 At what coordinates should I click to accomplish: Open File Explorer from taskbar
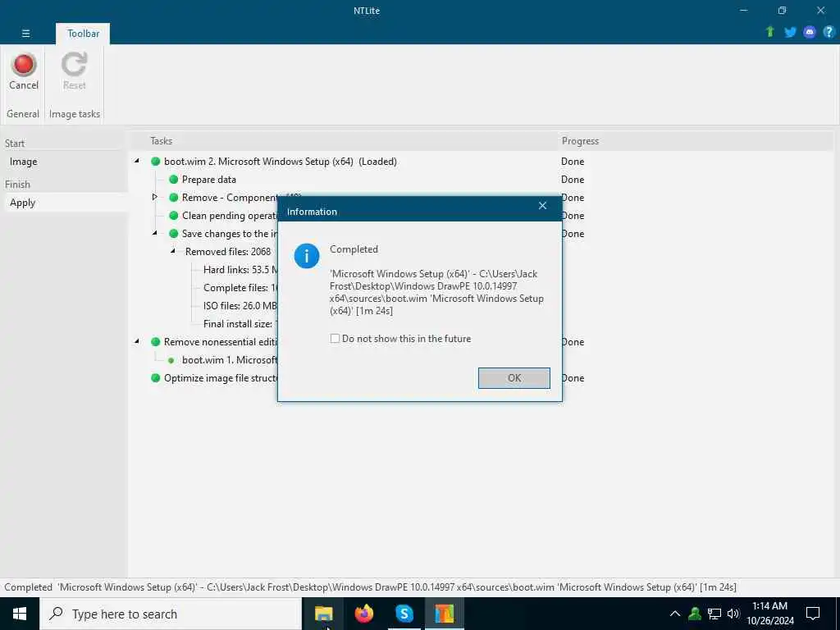323,614
